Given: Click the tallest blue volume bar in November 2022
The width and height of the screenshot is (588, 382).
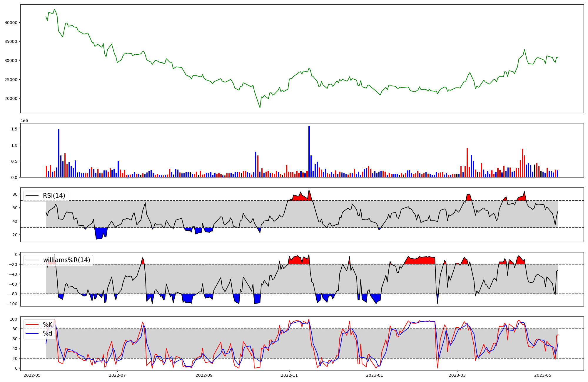Looking at the screenshot, I should click(x=309, y=151).
